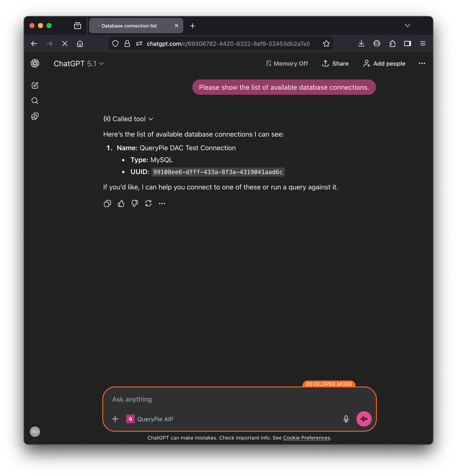
Task: Click the Share button
Action: [335, 63]
